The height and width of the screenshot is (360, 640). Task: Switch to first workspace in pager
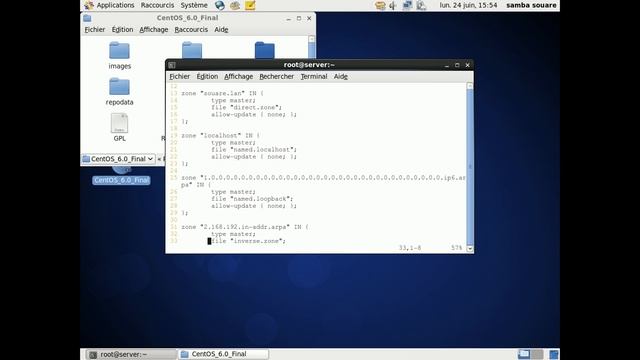(x=524, y=354)
